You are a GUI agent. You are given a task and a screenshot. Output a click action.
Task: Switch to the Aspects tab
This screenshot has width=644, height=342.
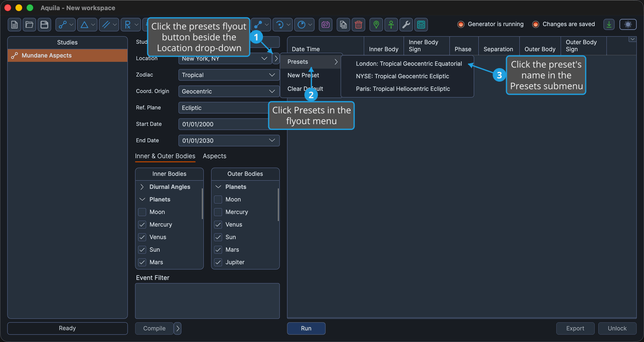pos(215,156)
